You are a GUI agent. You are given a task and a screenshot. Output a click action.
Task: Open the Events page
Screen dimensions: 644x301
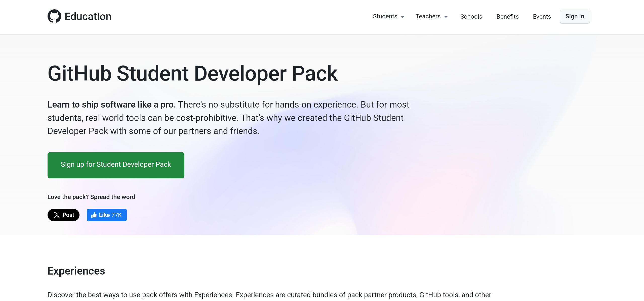coord(542,17)
